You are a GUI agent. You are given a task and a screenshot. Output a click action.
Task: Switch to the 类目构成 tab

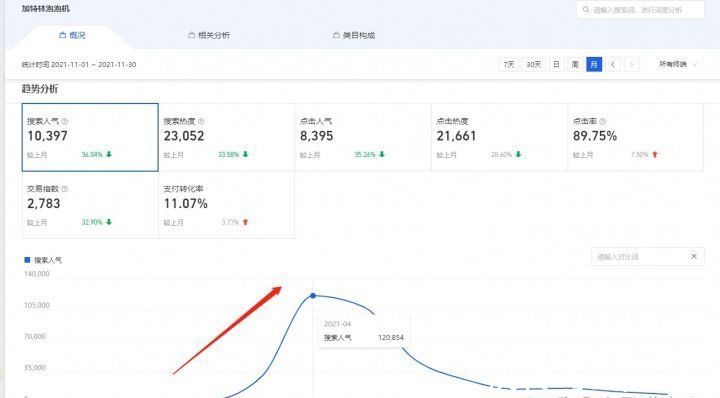[354, 35]
